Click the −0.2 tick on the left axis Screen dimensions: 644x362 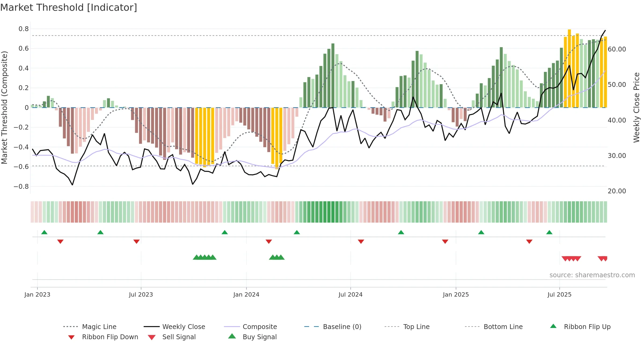(x=21, y=127)
